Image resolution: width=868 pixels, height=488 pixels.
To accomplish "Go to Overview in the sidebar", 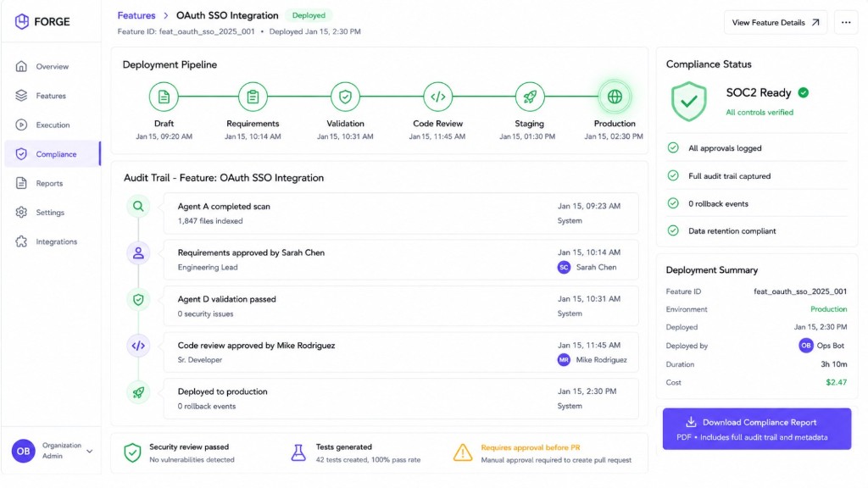I will (53, 66).
